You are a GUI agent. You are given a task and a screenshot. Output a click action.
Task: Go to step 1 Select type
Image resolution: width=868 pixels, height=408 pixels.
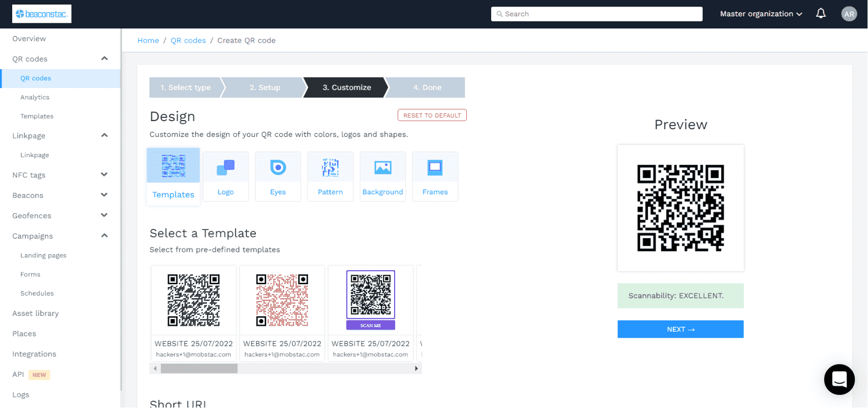pyautogui.click(x=186, y=88)
